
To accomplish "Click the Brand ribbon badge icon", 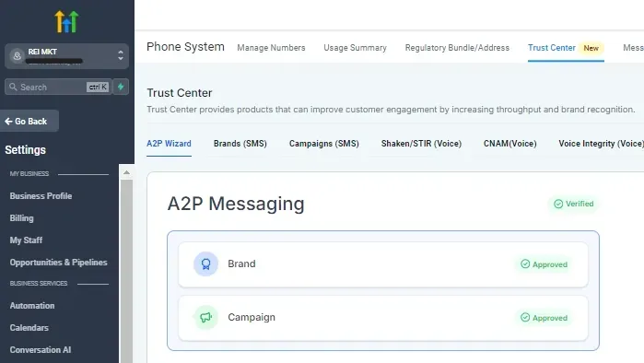I will pyautogui.click(x=205, y=263).
